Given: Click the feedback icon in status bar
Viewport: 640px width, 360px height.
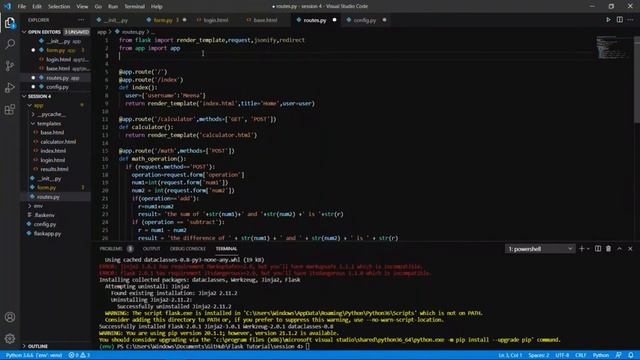Looking at the screenshot, I should pos(619,356).
